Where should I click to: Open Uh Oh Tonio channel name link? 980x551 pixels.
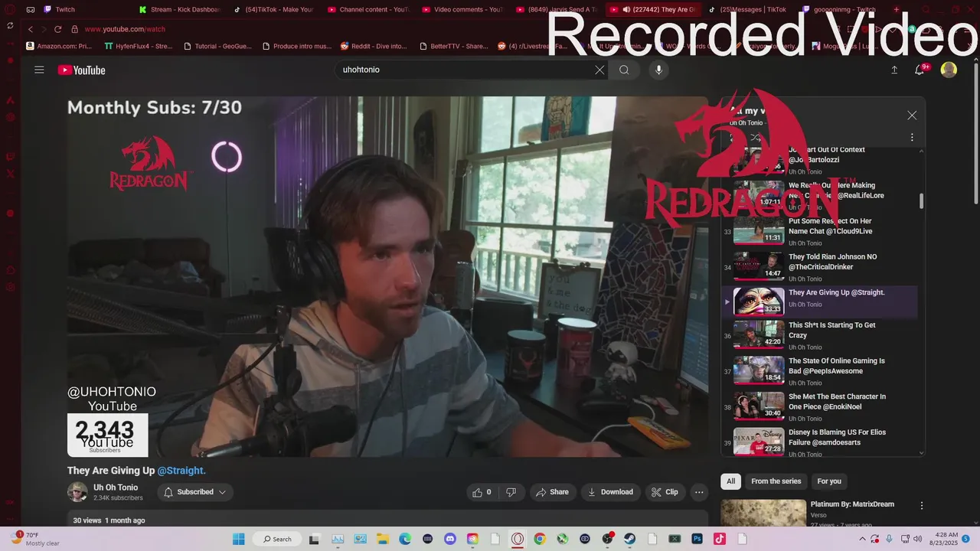click(116, 487)
